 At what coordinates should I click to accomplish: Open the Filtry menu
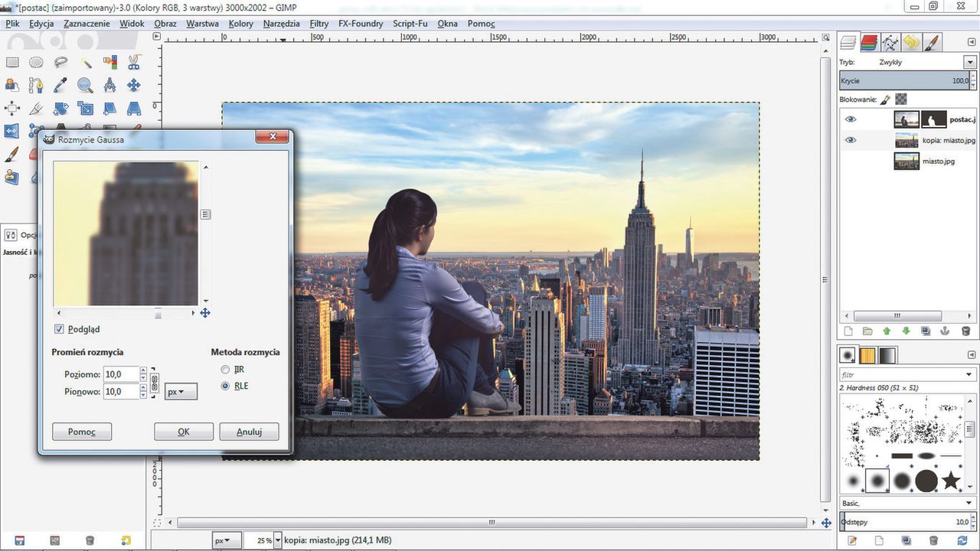(319, 24)
